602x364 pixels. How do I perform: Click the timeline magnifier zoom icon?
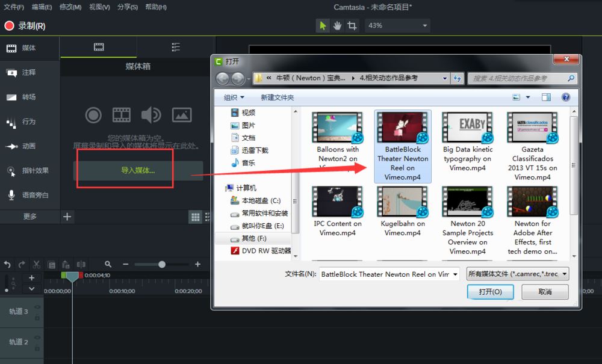(x=108, y=264)
